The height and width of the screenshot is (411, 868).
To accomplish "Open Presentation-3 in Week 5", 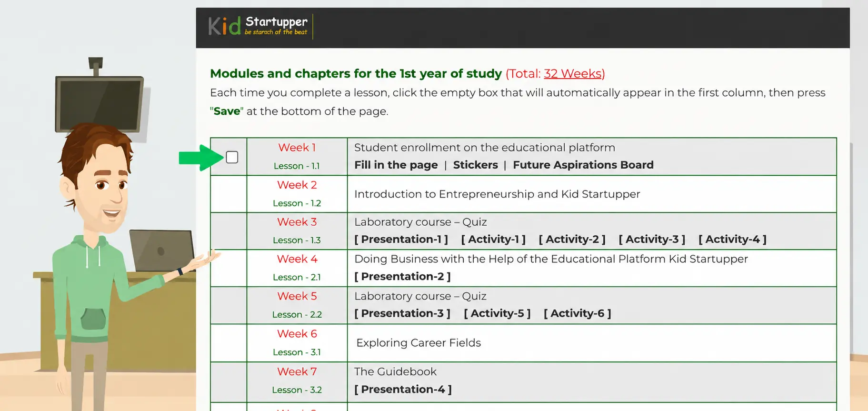I will (402, 313).
